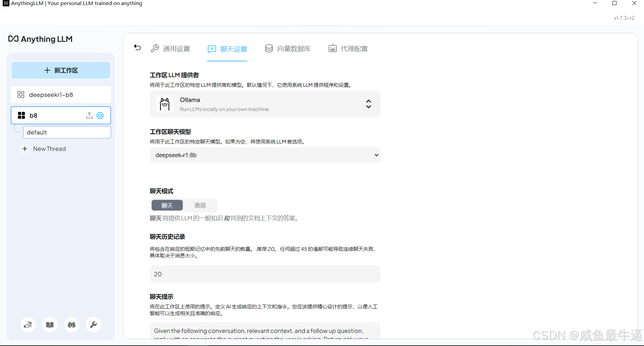Open the 代理配置 tab
Viewport: 644px width, 346px height.
(348, 49)
